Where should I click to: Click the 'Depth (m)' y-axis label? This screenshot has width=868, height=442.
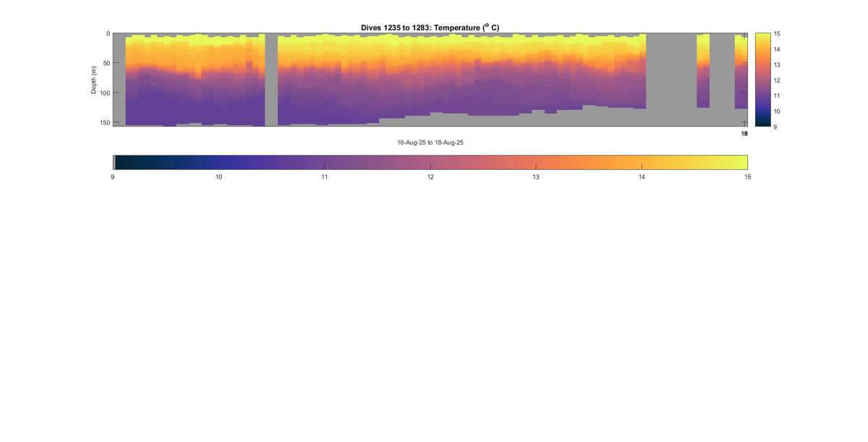(x=94, y=80)
